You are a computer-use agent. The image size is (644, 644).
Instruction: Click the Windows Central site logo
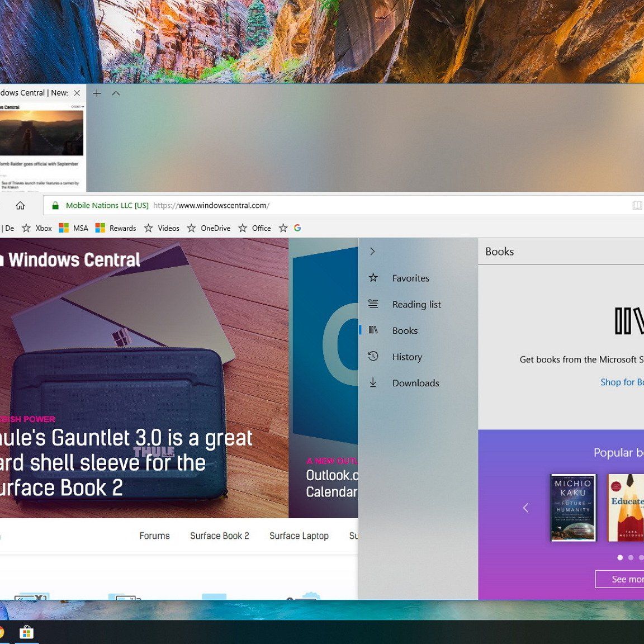(x=70, y=260)
